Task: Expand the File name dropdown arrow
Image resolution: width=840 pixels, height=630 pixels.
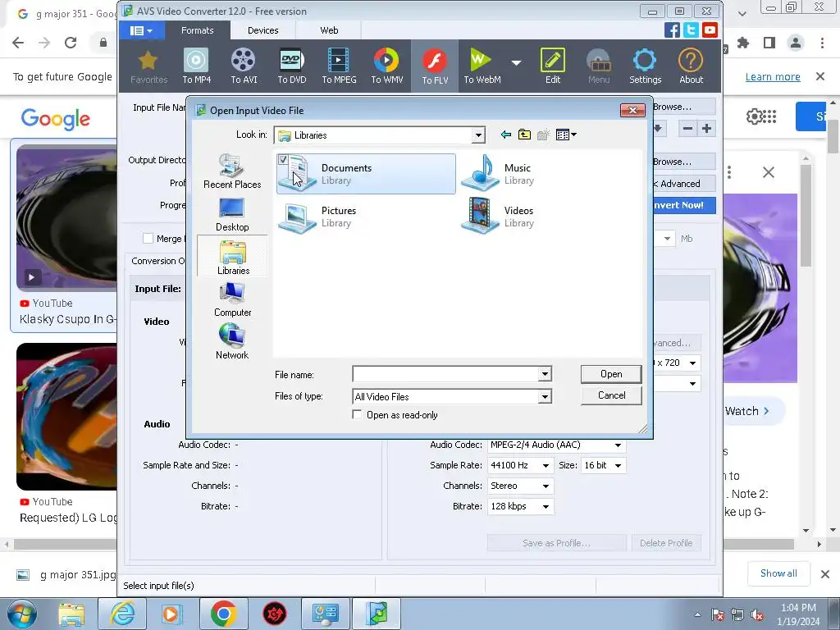Action: click(545, 374)
